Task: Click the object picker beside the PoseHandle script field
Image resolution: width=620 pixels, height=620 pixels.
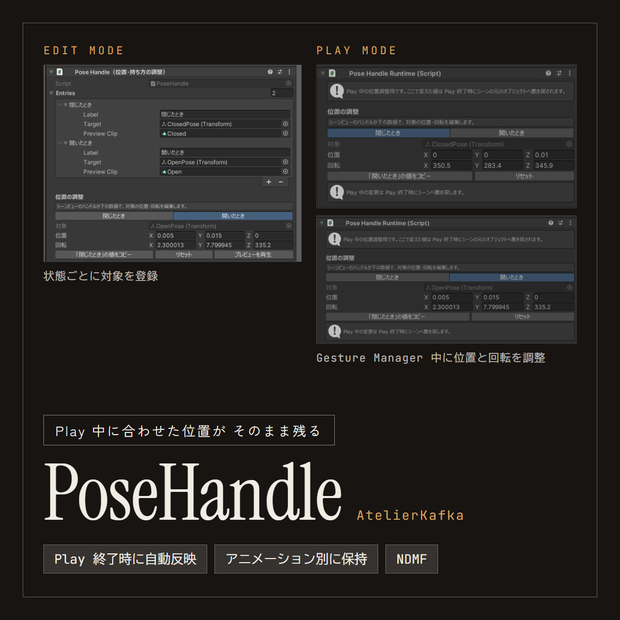Action: coord(289,83)
